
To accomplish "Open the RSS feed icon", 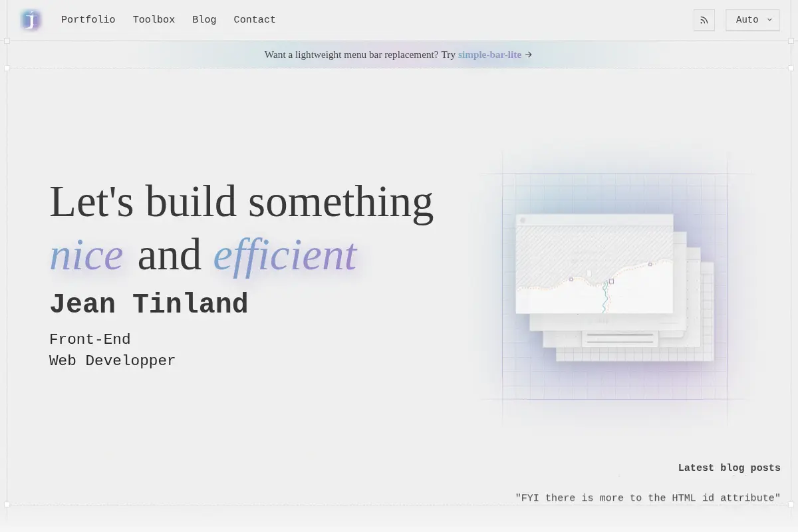I will coord(704,20).
